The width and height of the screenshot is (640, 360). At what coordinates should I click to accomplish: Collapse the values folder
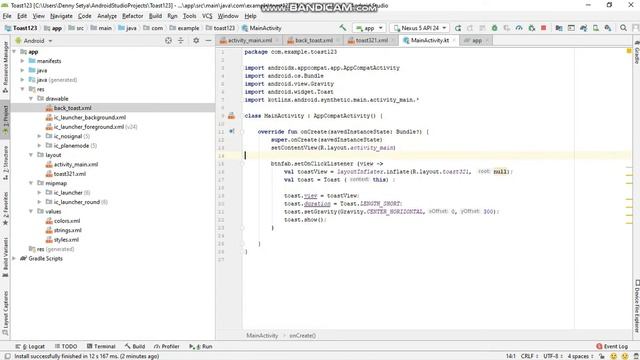(31, 211)
